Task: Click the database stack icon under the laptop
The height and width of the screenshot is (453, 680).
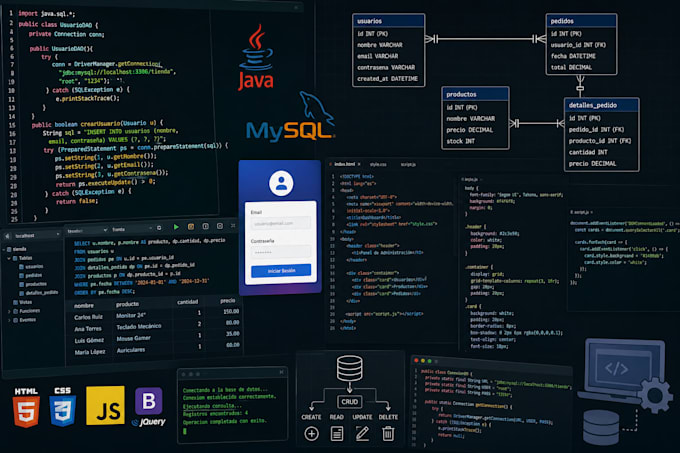Action: [x=601, y=427]
